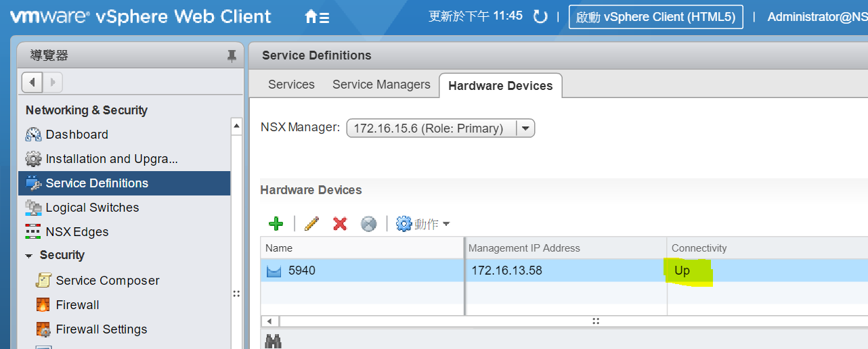Screen dimensions: 868x349
Task: Click the binoculars find icon below the table
Action: tap(273, 342)
